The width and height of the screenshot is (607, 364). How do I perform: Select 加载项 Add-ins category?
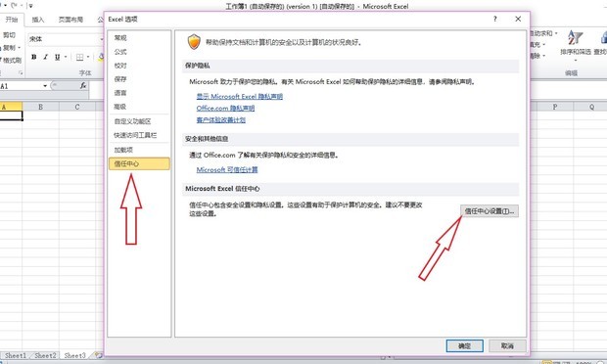click(x=139, y=150)
